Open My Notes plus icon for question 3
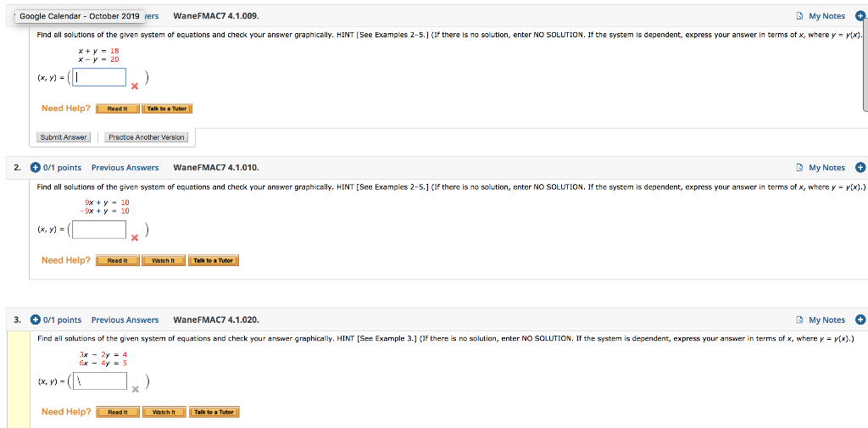Image resolution: width=868 pixels, height=428 pixels. point(860,320)
